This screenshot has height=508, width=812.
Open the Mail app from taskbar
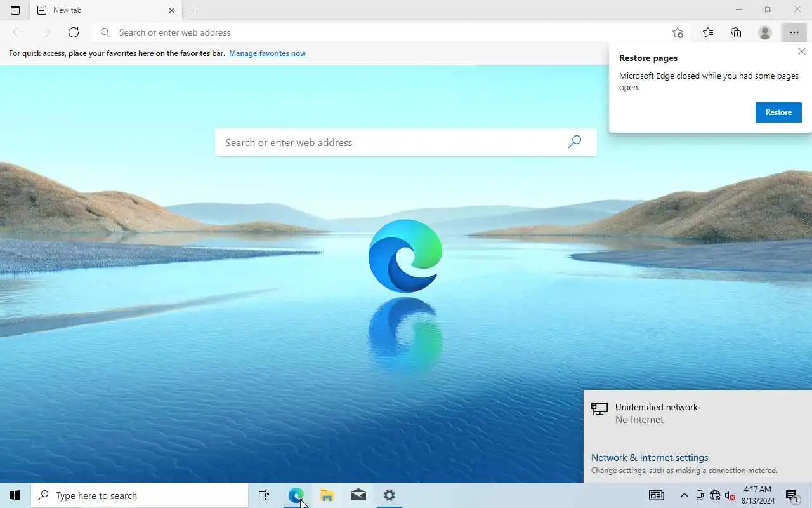pyautogui.click(x=358, y=495)
